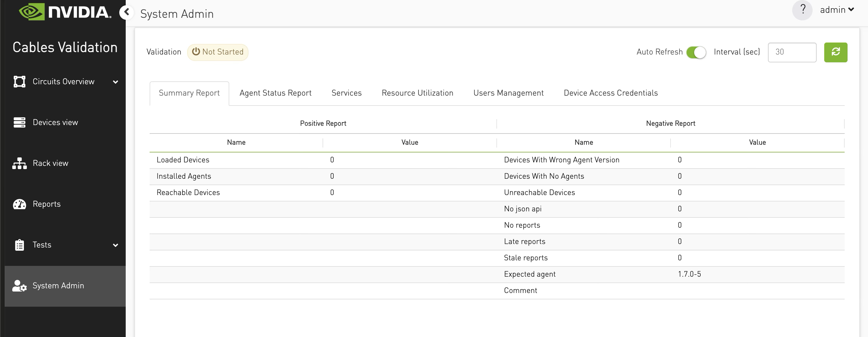This screenshot has width=868, height=337.
Task: Open the Services tab
Action: pyautogui.click(x=346, y=93)
